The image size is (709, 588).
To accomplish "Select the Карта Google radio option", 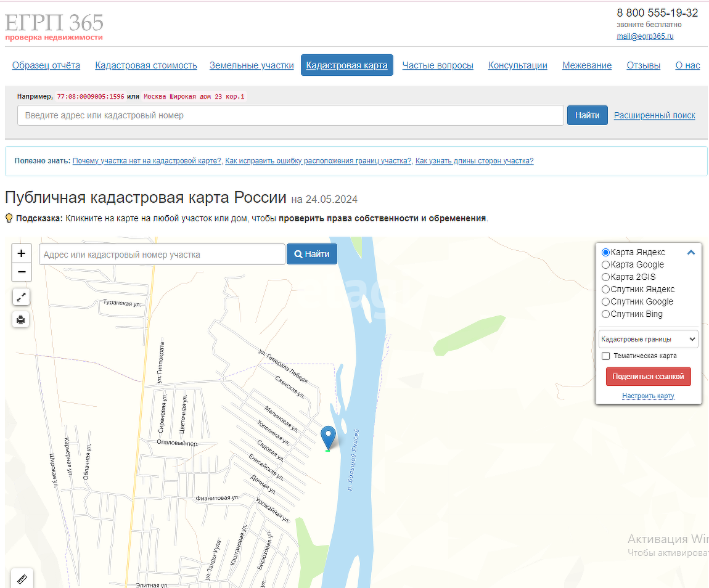I will 605,264.
